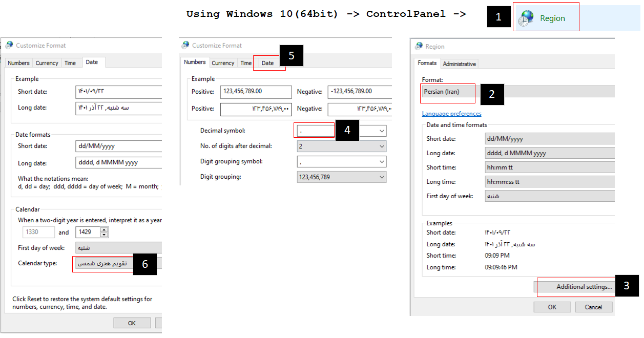
Task: Increase the two-digit year end value 1429
Action: [105, 229]
